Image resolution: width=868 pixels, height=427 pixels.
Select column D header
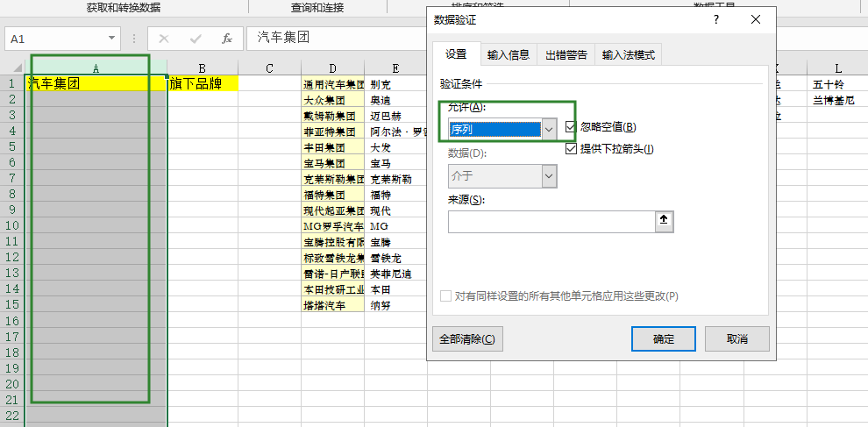click(x=332, y=68)
